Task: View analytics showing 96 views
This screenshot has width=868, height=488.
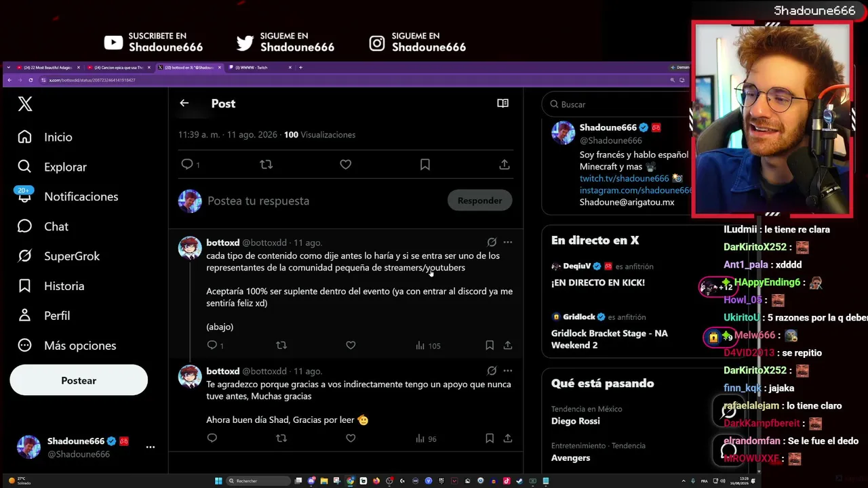Action: 427,439
